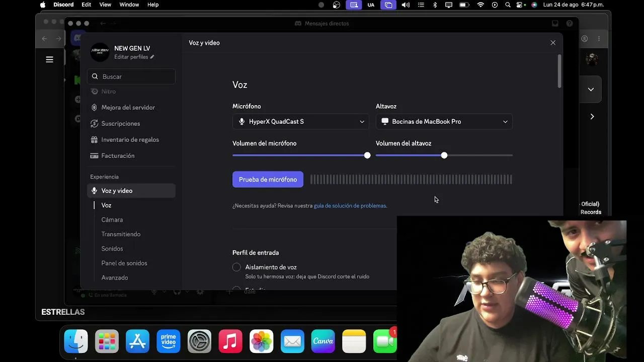Open Siri from the menu bar
Screen dimensions: 644x362
[x=534, y=5]
